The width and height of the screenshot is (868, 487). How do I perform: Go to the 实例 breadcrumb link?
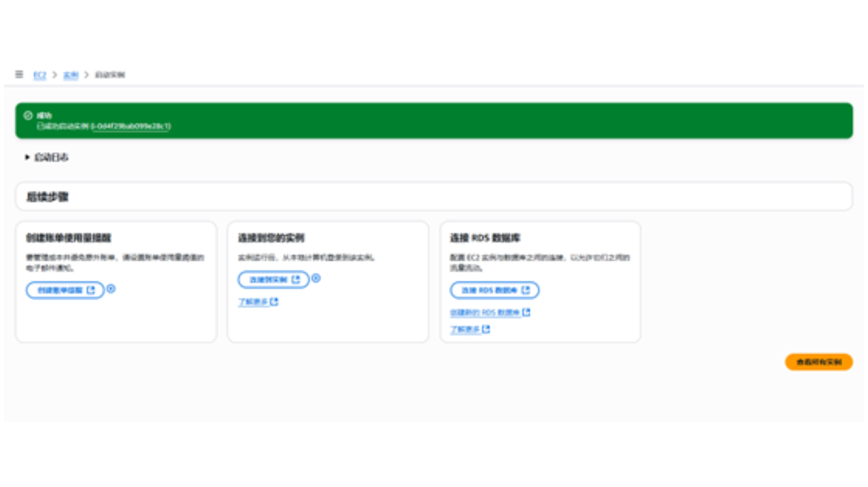coord(70,75)
